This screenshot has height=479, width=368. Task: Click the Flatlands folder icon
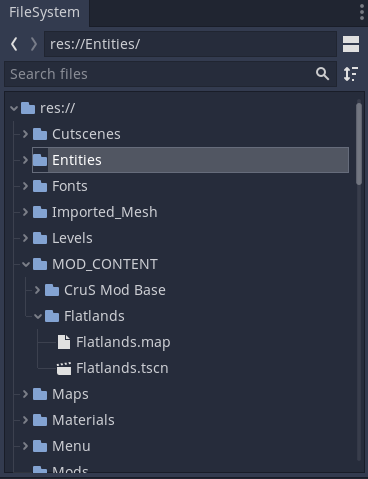(52, 316)
